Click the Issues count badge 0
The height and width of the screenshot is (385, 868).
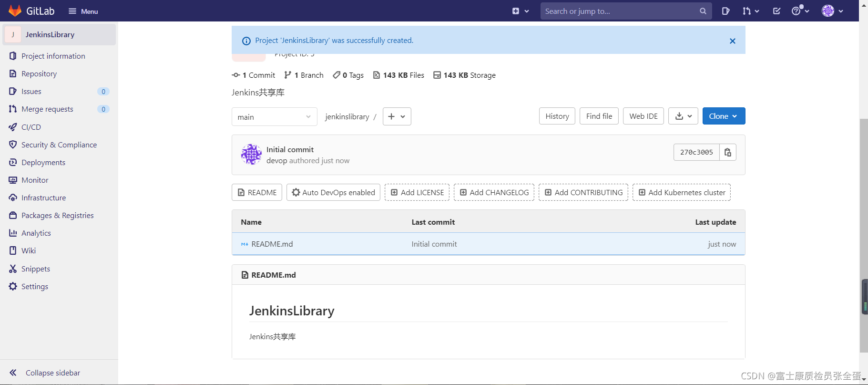point(103,92)
